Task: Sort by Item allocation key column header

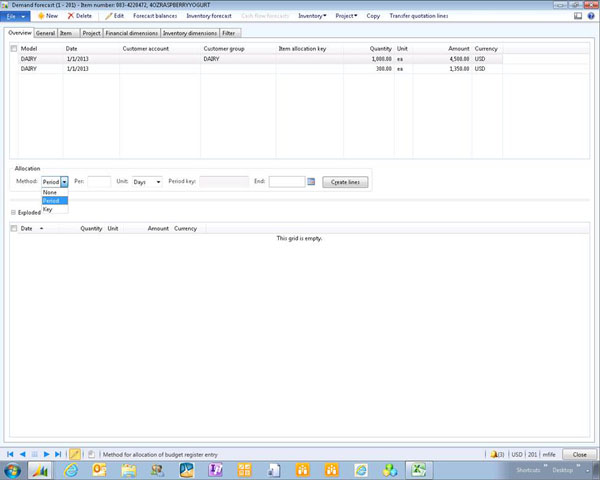Action: 302,49
